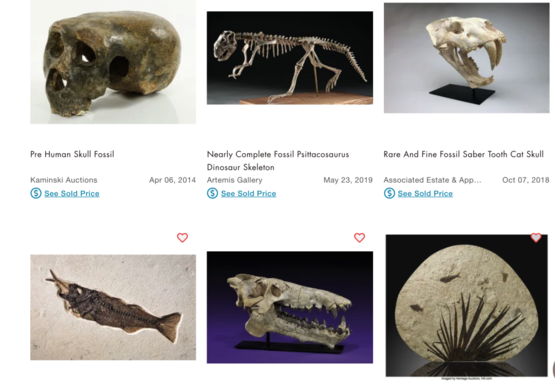Click dollar icon under Pre Human Skull Fossil
This screenshot has width=555, height=382.
[36, 193]
